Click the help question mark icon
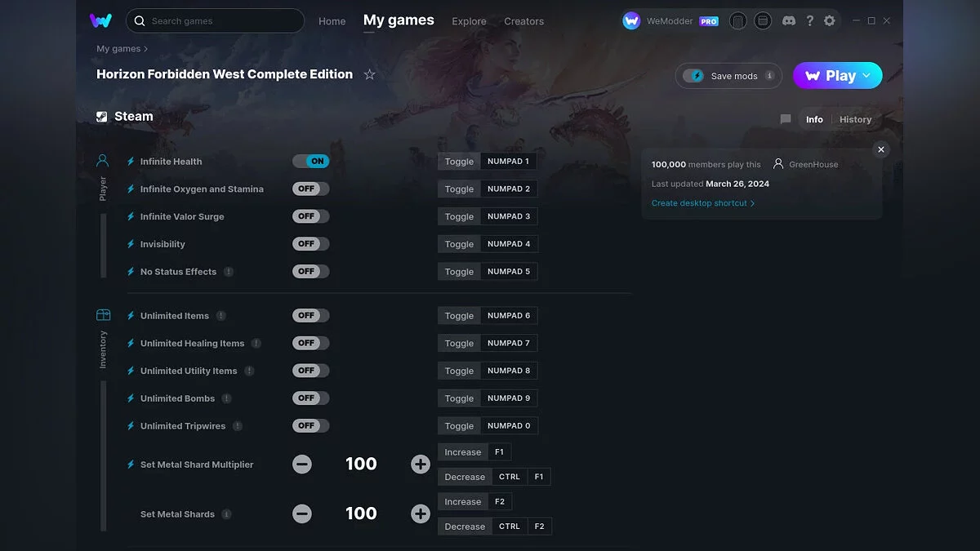 coord(809,21)
